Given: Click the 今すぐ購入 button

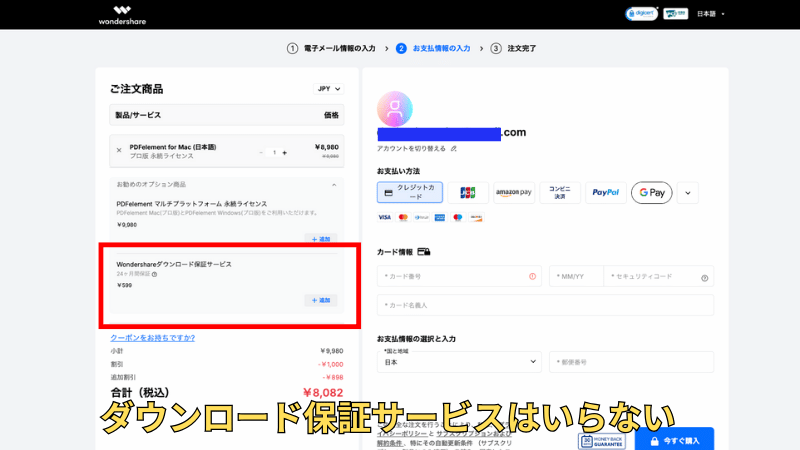Looking at the screenshot, I should [674, 440].
